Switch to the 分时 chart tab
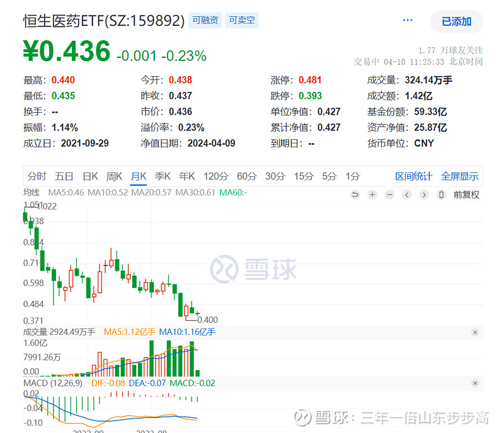 click(x=37, y=176)
